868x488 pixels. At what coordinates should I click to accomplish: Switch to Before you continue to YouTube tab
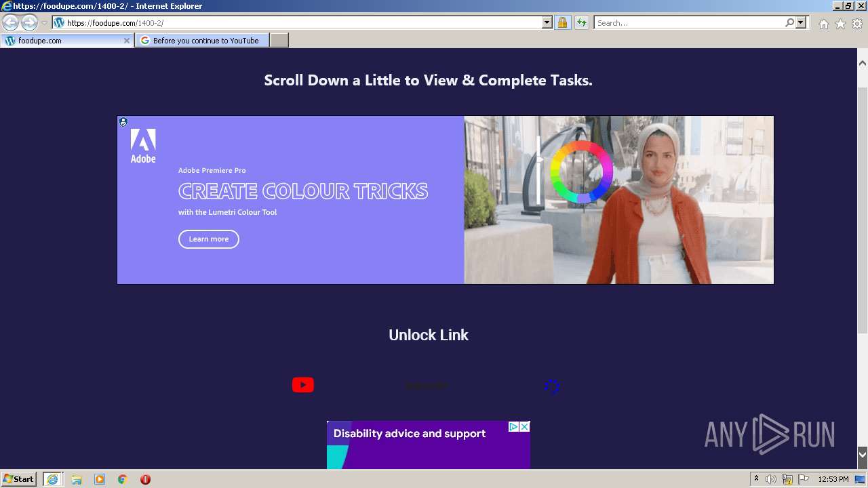coord(202,41)
